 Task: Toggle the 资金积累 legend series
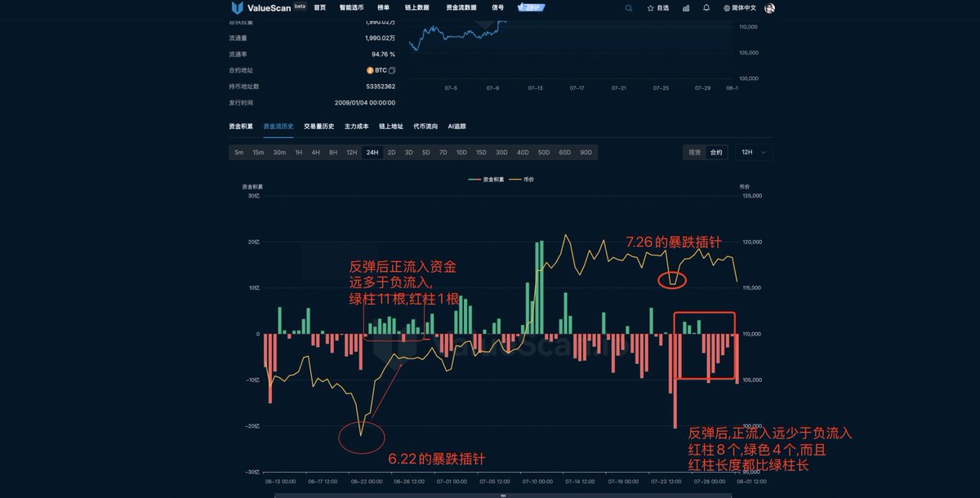click(486, 178)
